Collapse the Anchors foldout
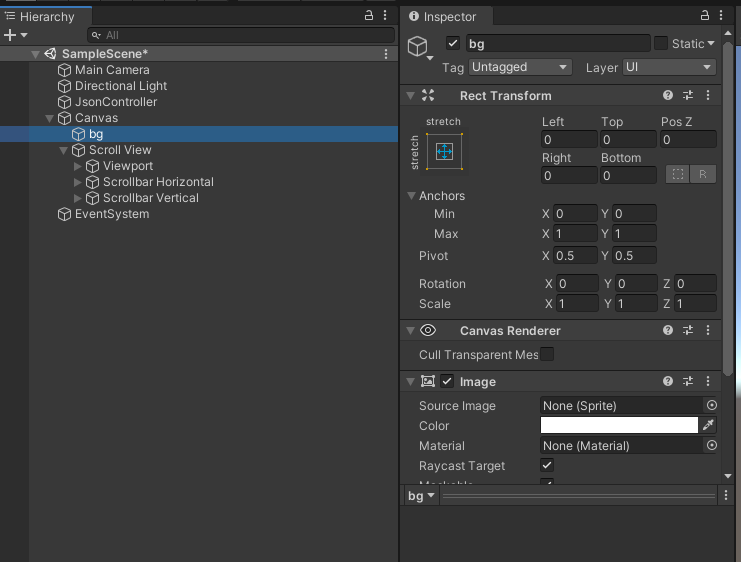 click(411, 196)
